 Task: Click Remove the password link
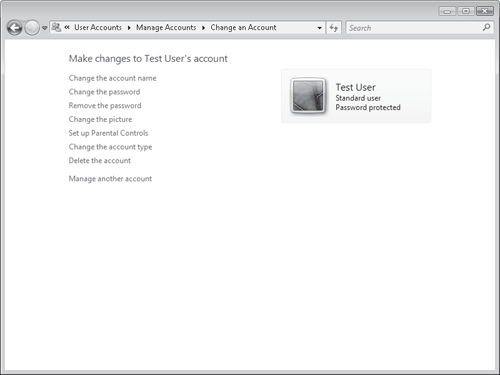coord(105,105)
